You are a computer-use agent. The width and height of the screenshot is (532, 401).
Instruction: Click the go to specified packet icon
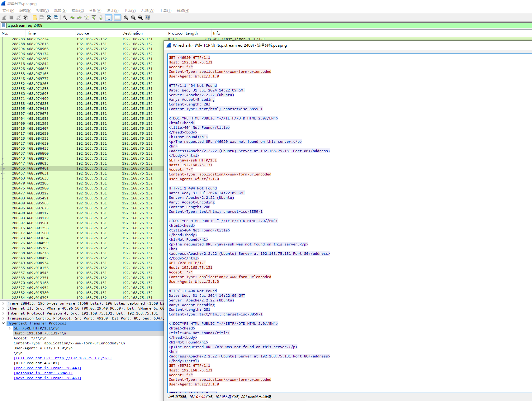[87, 18]
